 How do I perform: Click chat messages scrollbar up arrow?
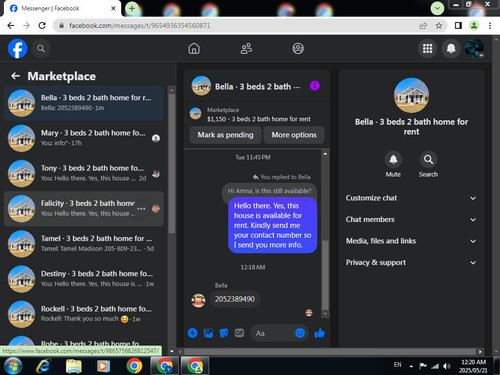point(325,154)
